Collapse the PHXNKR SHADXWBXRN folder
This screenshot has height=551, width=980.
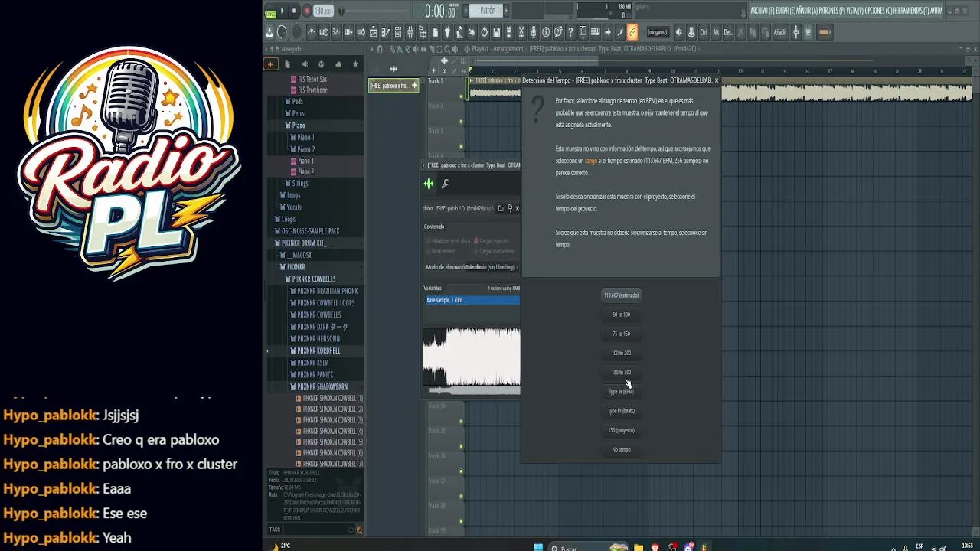click(x=322, y=386)
